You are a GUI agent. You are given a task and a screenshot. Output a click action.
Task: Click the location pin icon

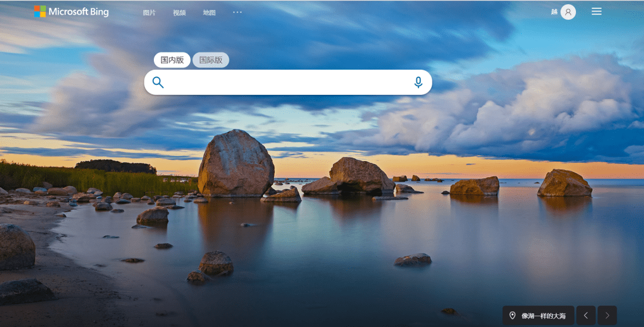(512, 316)
